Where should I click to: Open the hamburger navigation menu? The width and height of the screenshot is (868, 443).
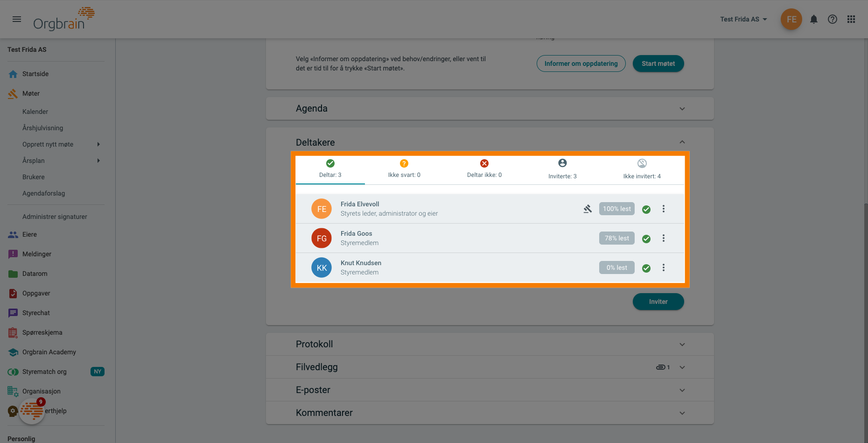[17, 19]
